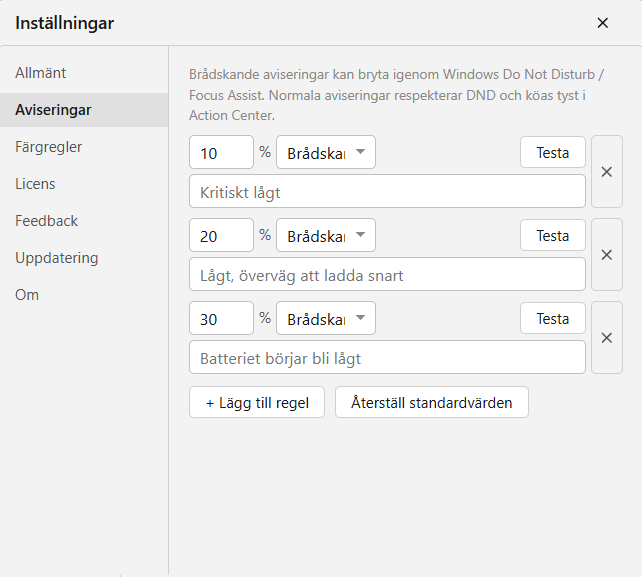
Task: Switch to the Färgregler section
Action: (x=84, y=147)
